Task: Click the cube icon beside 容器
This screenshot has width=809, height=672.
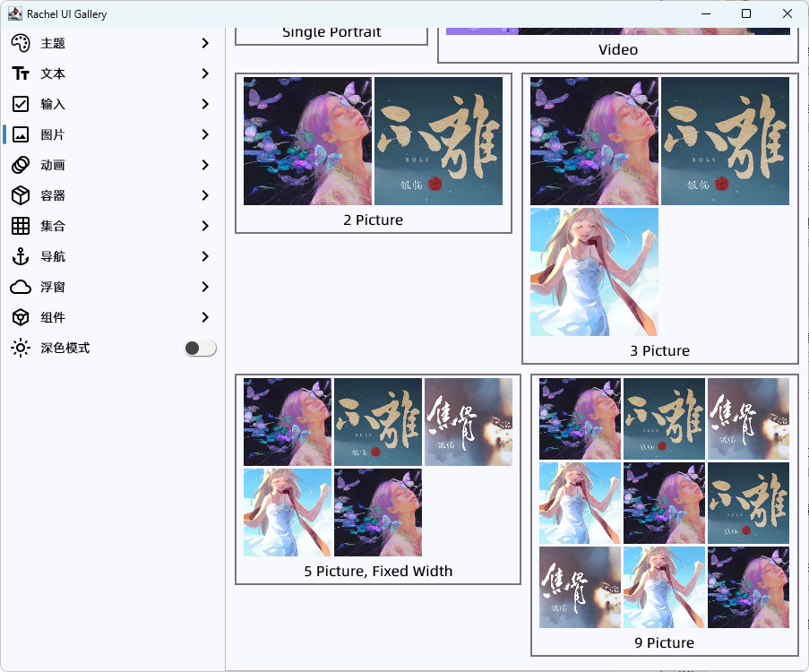Action: pos(21,195)
